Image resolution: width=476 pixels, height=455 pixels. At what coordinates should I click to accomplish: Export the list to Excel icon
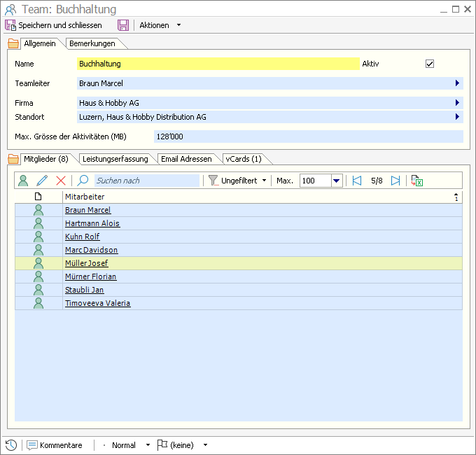click(417, 181)
